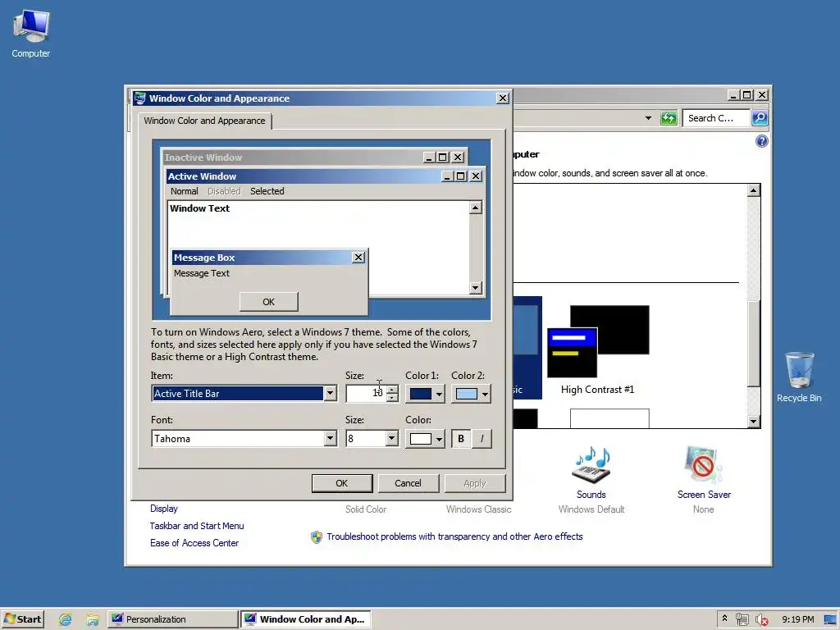Open the Display link
The width and height of the screenshot is (840, 630).
coord(164,509)
